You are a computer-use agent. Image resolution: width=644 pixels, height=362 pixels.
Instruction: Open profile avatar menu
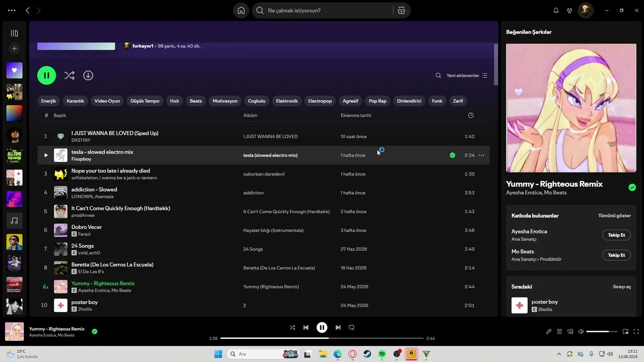coord(585,11)
